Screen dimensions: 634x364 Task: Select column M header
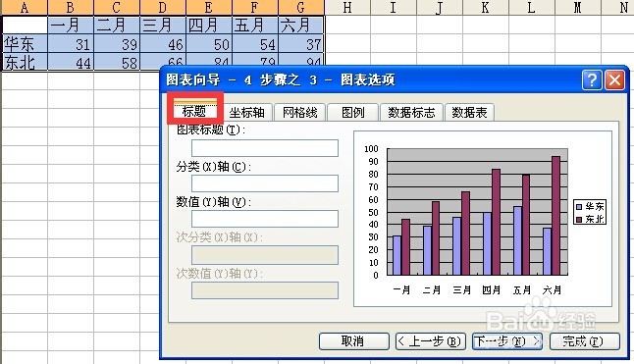577,7
